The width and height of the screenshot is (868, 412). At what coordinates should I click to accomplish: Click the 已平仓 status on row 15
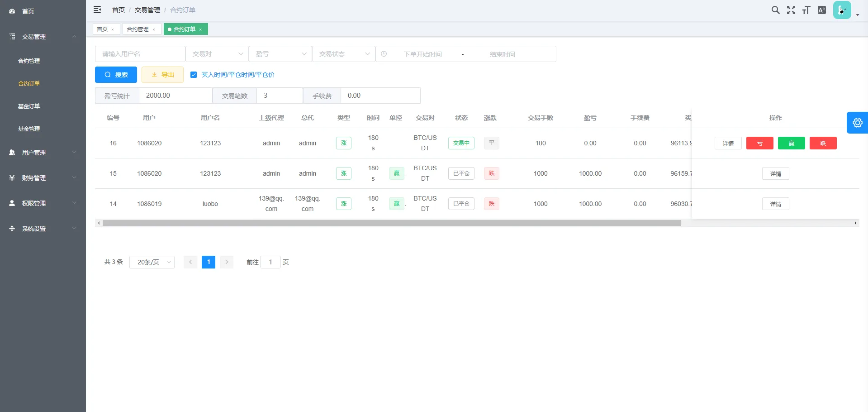coord(461,173)
